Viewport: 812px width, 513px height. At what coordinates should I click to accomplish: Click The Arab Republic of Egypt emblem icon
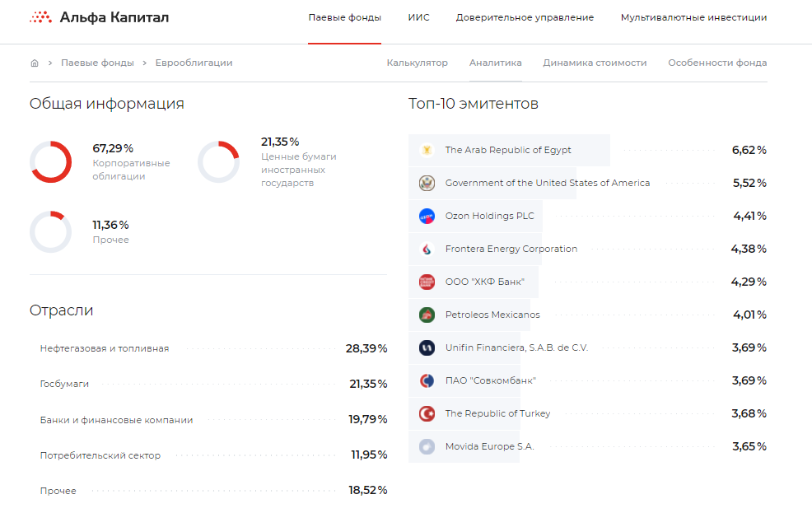point(427,150)
